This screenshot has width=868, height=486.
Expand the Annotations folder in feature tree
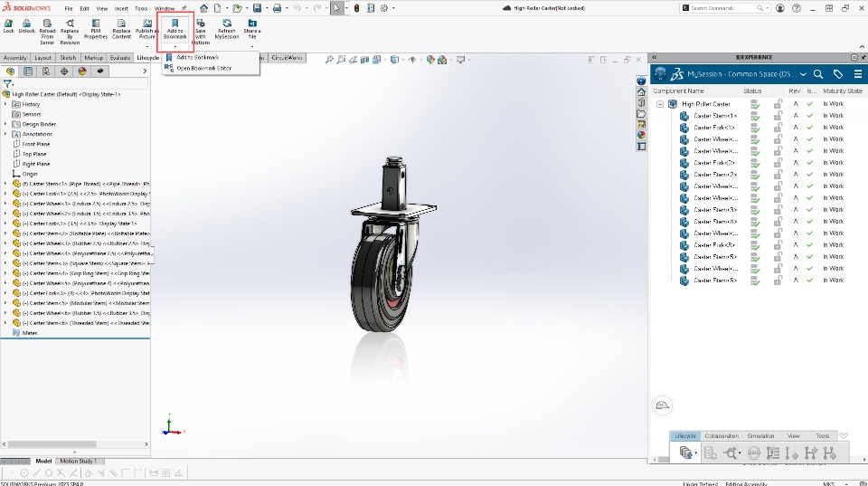(5, 134)
